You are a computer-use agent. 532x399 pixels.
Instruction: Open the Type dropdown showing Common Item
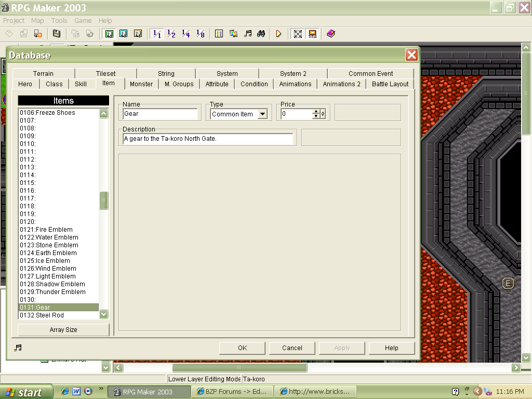click(262, 114)
